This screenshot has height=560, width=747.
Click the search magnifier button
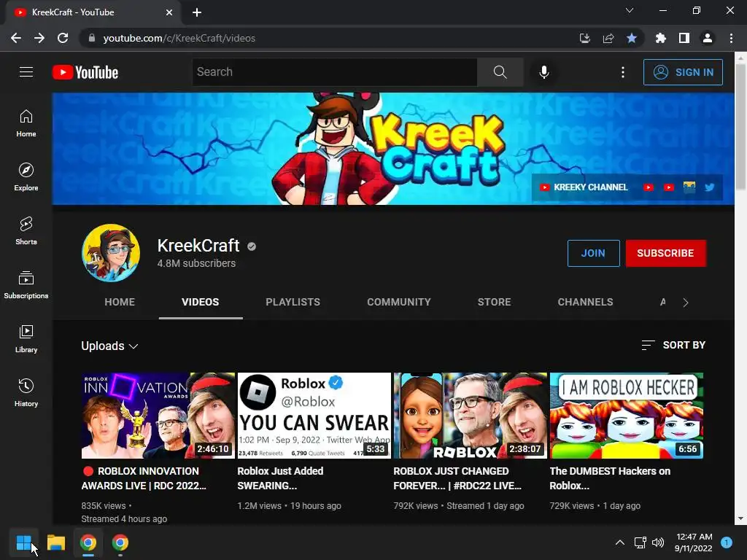pyautogui.click(x=500, y=72)
